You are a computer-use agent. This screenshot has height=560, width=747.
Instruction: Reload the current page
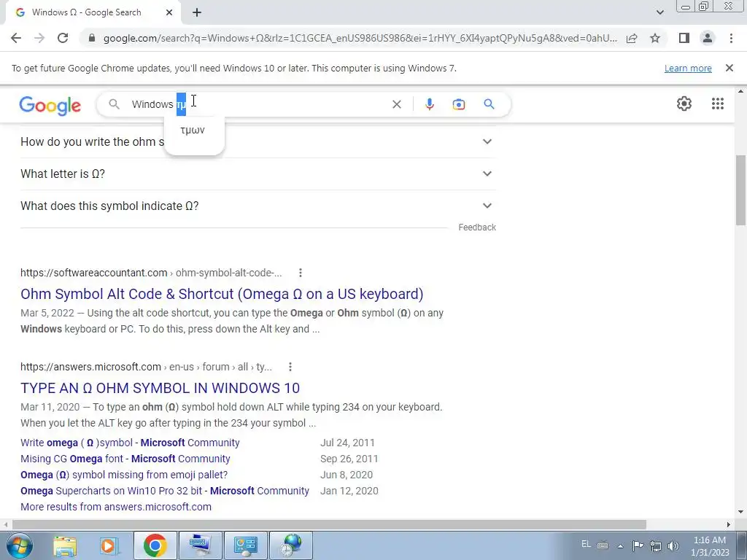63,38
